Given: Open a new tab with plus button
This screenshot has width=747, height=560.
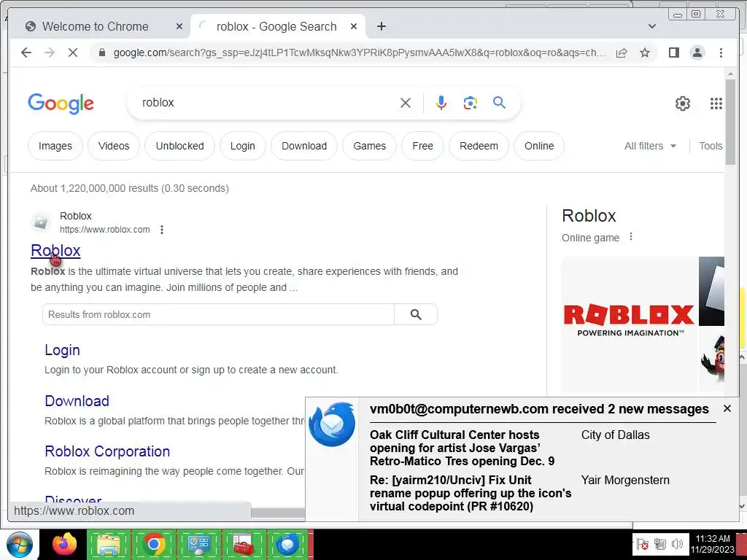Looking at the screenshot, I should coord(381,27).
